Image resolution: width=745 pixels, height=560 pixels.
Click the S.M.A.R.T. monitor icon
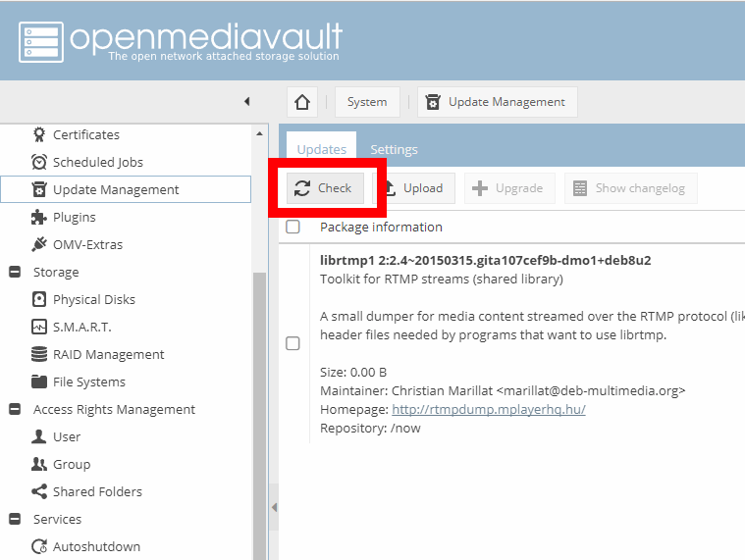(x=39, y=327)
